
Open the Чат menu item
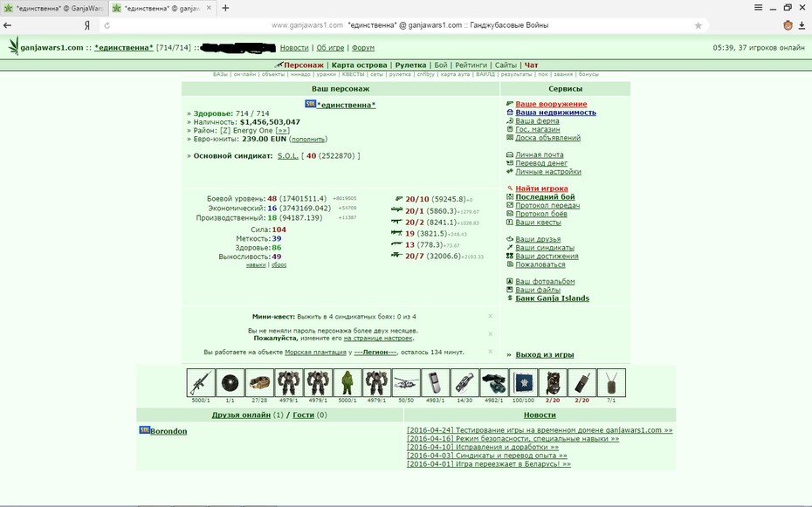pos(532,65)
